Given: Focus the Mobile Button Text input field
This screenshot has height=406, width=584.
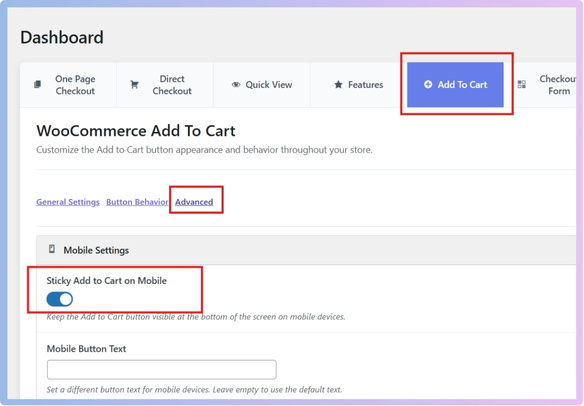Looking at the screenshot, I should [x=162, y=369].
